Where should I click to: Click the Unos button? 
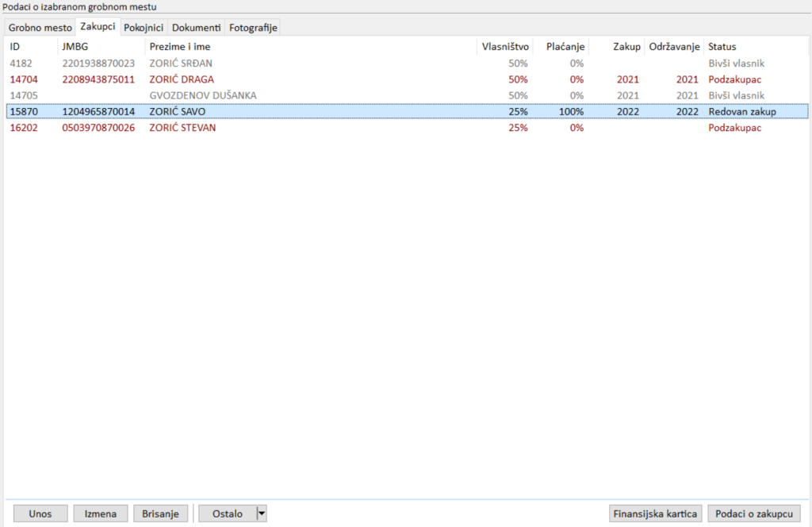pos(40,514)
